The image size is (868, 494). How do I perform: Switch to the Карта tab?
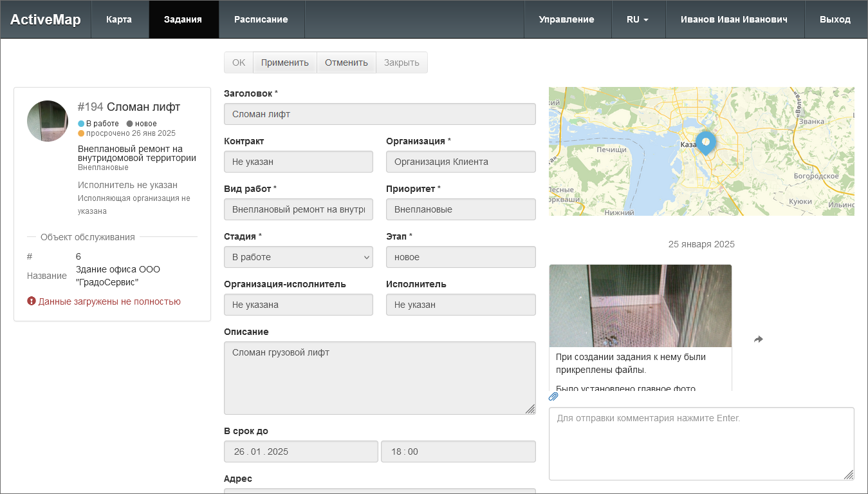coord(119,19)
